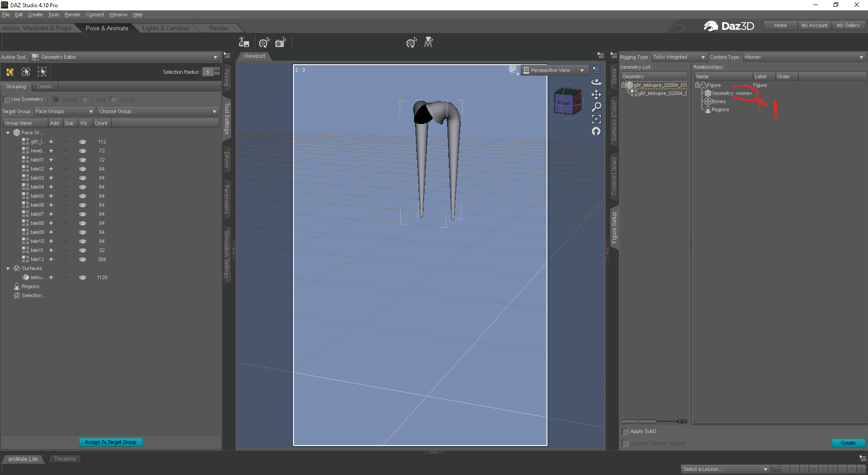868x475 pixels.
Task: Click the reset camera up-arrow icon
Action: [x=596, y=132]
